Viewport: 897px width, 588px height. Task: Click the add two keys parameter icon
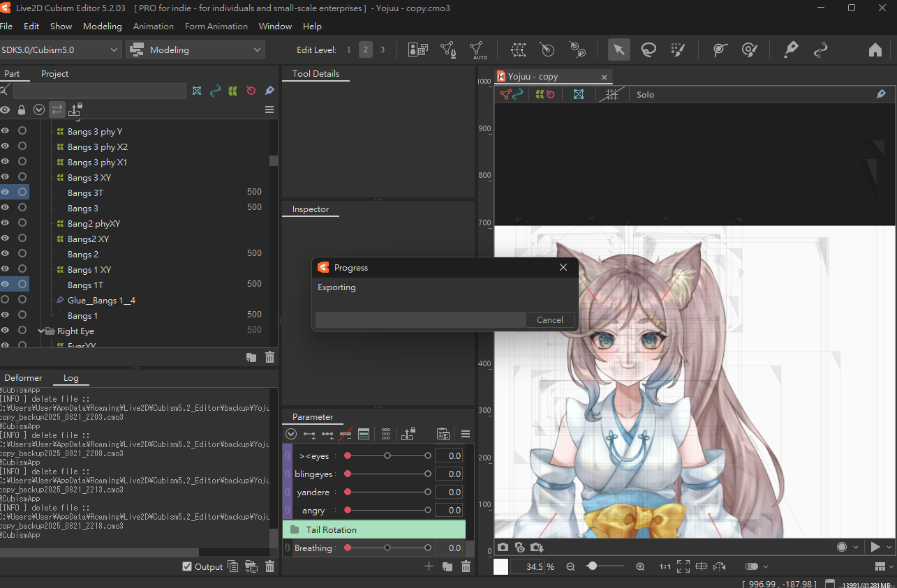click(309, 434)
